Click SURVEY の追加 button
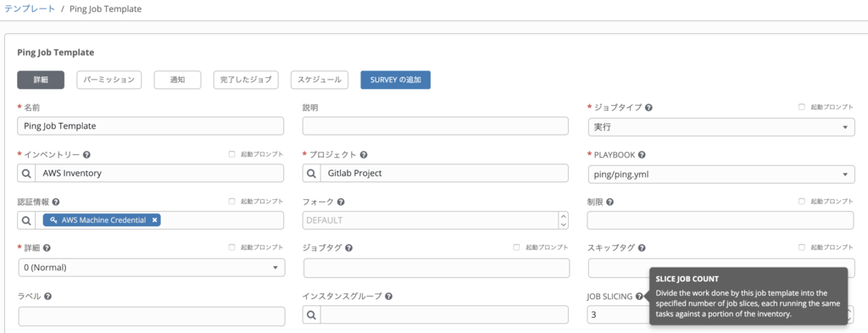 point(395,80)
